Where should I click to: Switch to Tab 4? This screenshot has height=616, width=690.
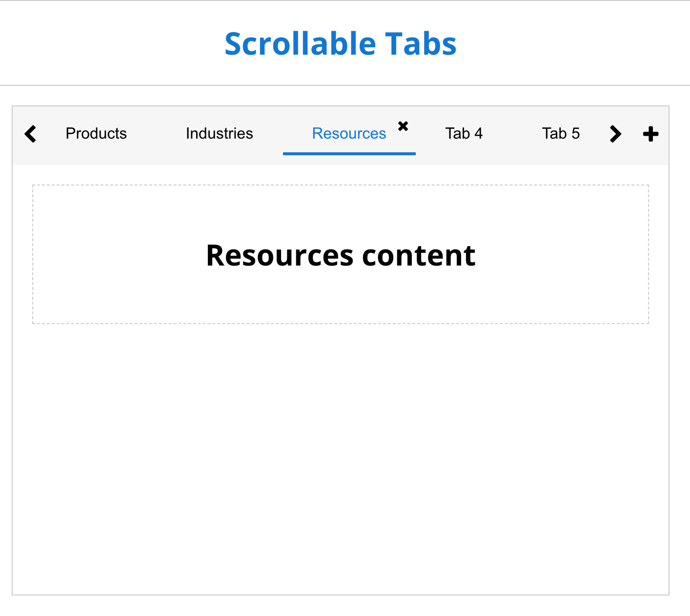click(x=464, y=133)
